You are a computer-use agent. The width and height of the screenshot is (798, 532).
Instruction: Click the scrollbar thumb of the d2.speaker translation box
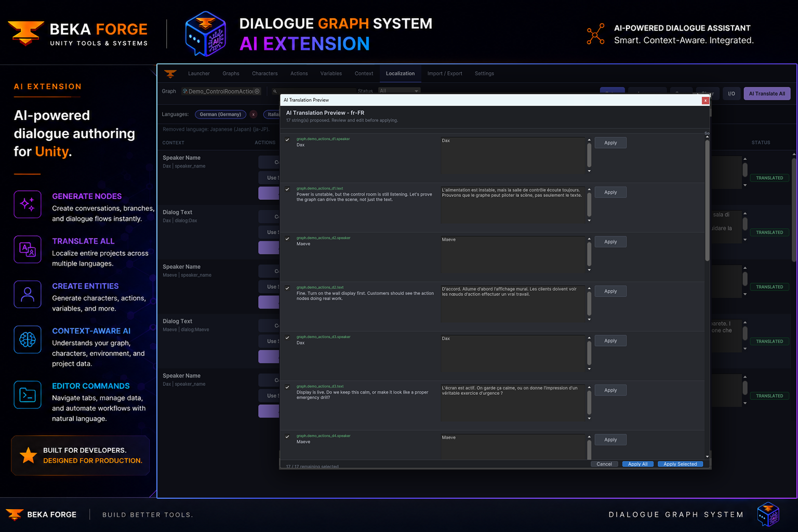coord(589,254)
